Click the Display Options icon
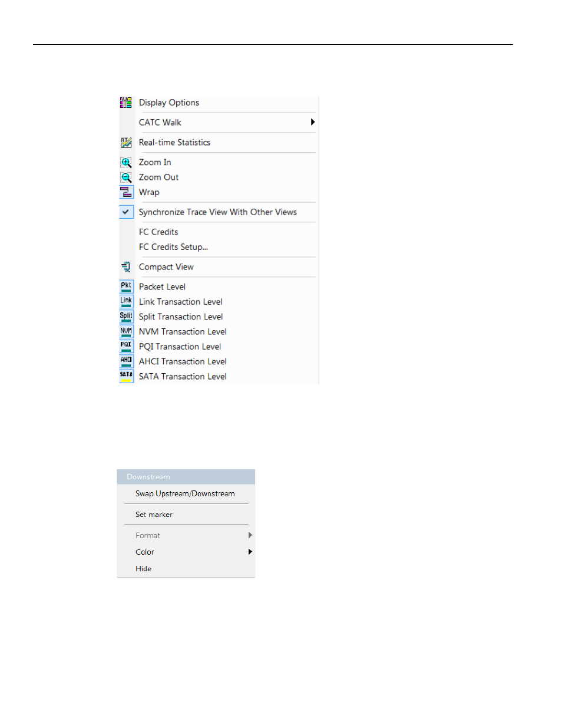 pos(126,103)
